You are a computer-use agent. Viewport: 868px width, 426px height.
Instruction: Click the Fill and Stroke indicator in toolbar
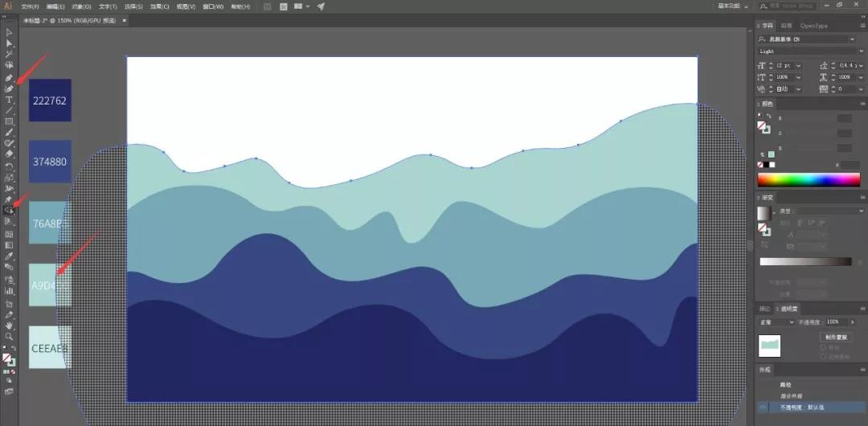[7, 359]
